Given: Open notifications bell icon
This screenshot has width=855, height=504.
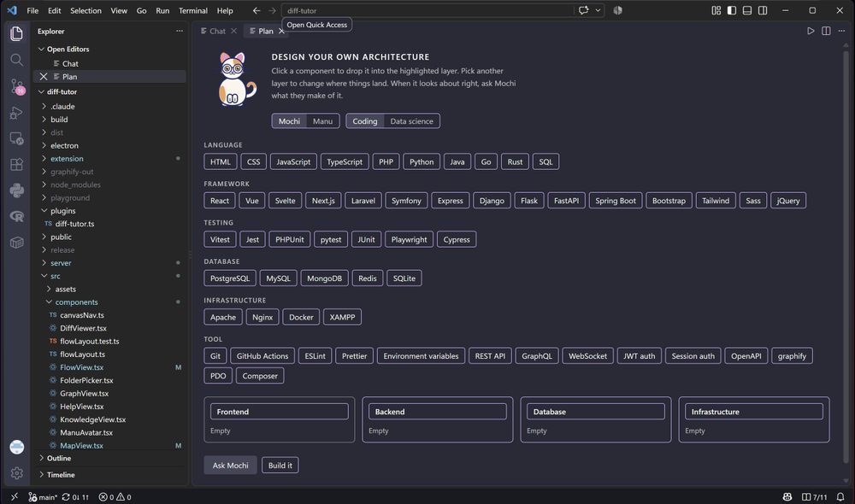Looking at the screenshot, I should click(840, 497).
